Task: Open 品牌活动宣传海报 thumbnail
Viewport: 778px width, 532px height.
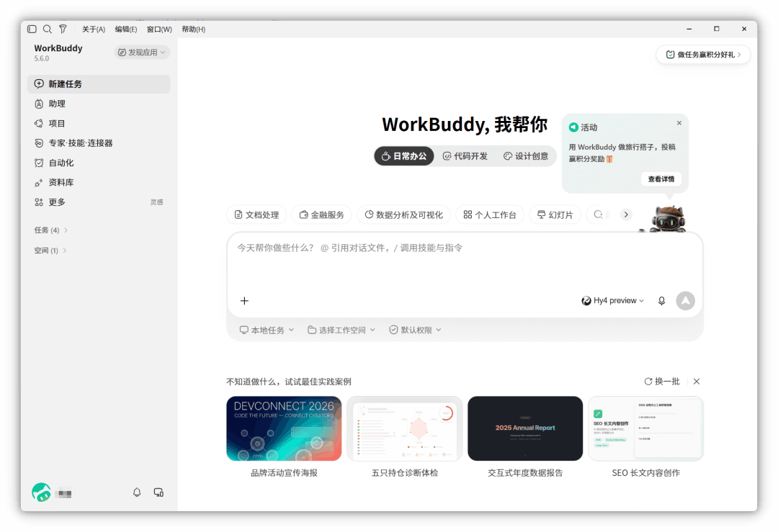Action: (284, 428)
